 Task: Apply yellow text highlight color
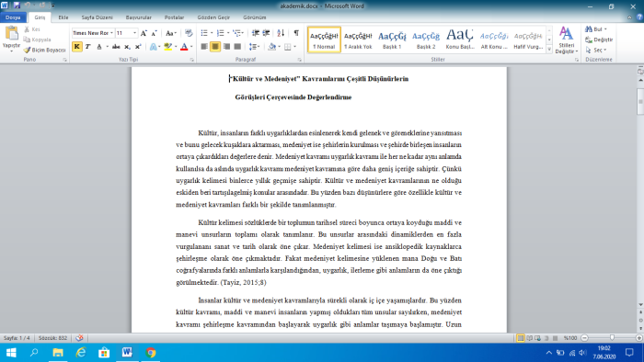coord(167,47)
